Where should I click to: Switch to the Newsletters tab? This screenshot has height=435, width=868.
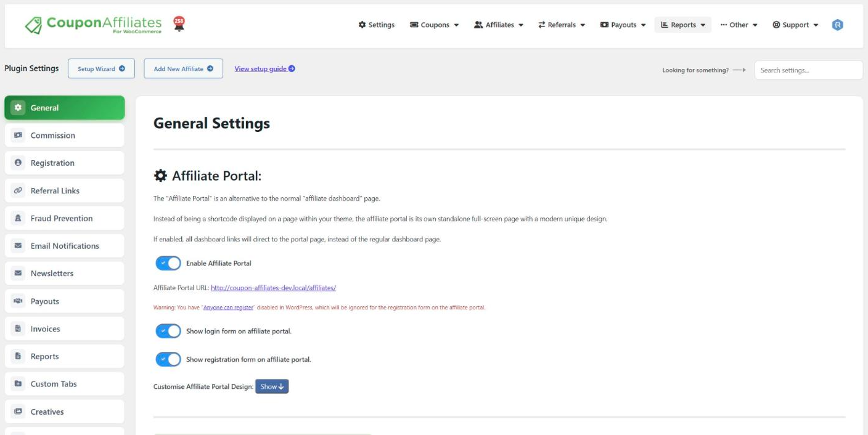coord(65,273)
